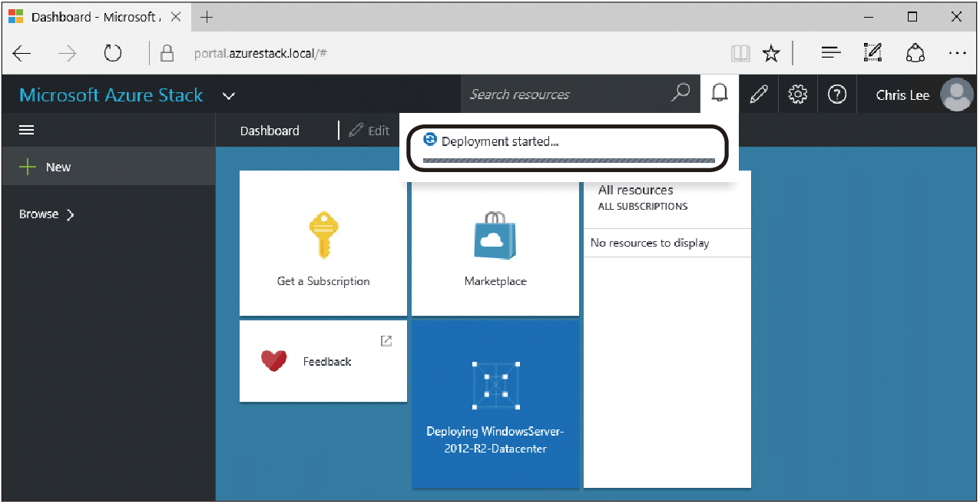Make a web note icon
Screen dimensions: 980x504
(x=872, y=52)
